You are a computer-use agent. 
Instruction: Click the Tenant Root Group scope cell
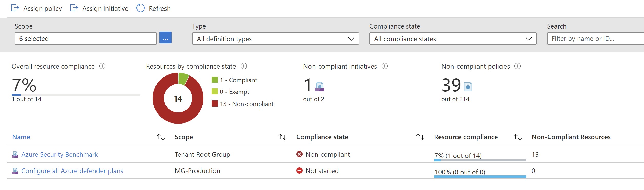pos(202,154)
